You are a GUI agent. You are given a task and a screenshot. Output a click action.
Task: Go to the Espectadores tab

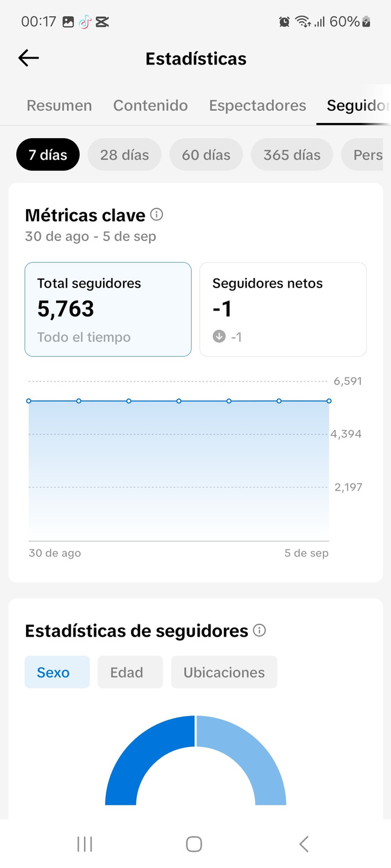coord(258,105)
